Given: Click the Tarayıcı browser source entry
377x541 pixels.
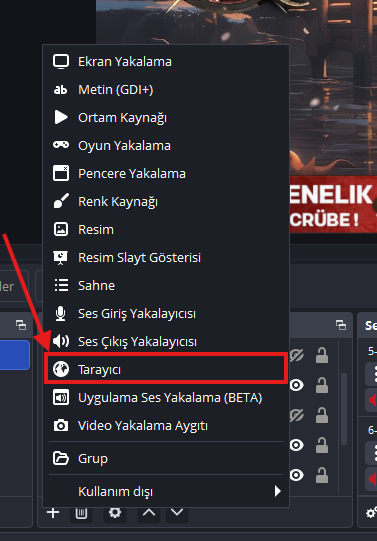Looking at the screenshot, I should click(x=166, y=370).
